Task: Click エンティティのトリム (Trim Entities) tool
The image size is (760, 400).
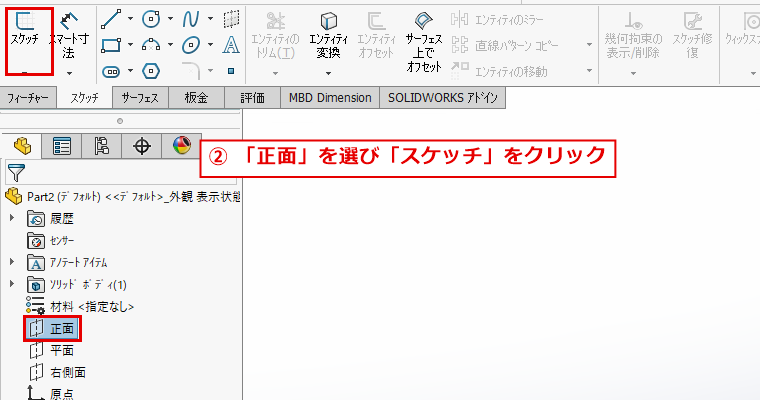Action: point(275,35)
